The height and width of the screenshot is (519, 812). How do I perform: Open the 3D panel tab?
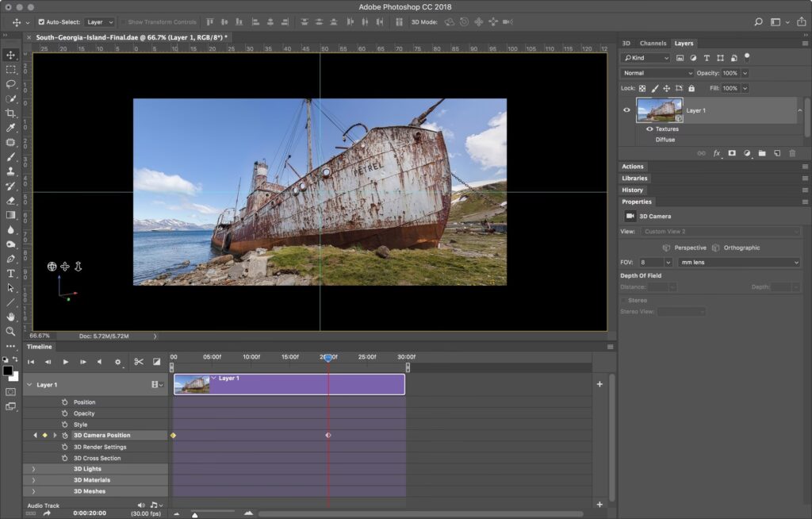pos(626,43)
